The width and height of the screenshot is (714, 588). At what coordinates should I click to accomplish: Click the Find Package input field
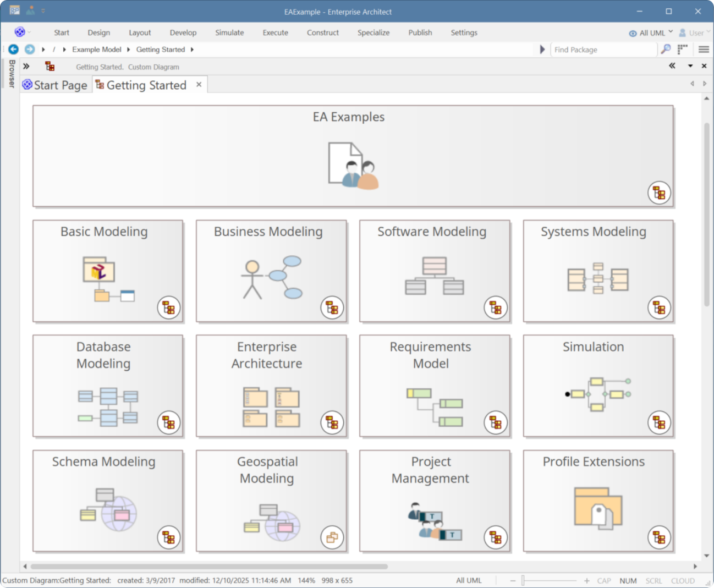coord(604,50)
